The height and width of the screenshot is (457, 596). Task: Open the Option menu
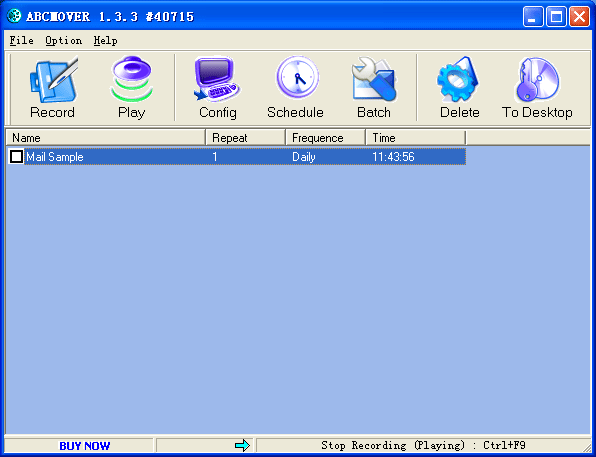click(63, 40)
